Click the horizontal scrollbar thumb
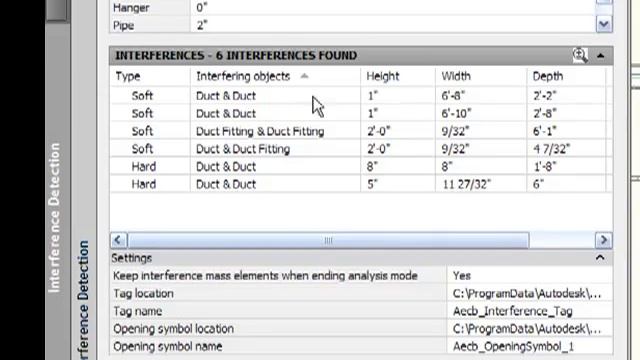 click(x=328, y=240)
